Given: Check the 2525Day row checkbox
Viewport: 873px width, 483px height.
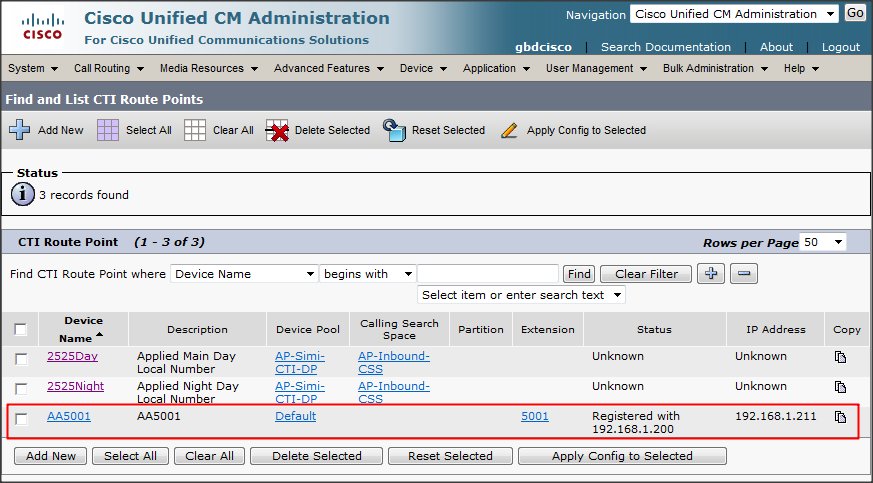Looking at the screenshot, I should click(21, 359).
